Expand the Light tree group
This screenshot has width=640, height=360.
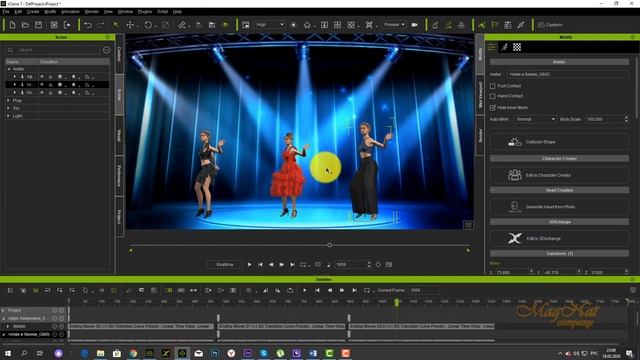[9, 116]
